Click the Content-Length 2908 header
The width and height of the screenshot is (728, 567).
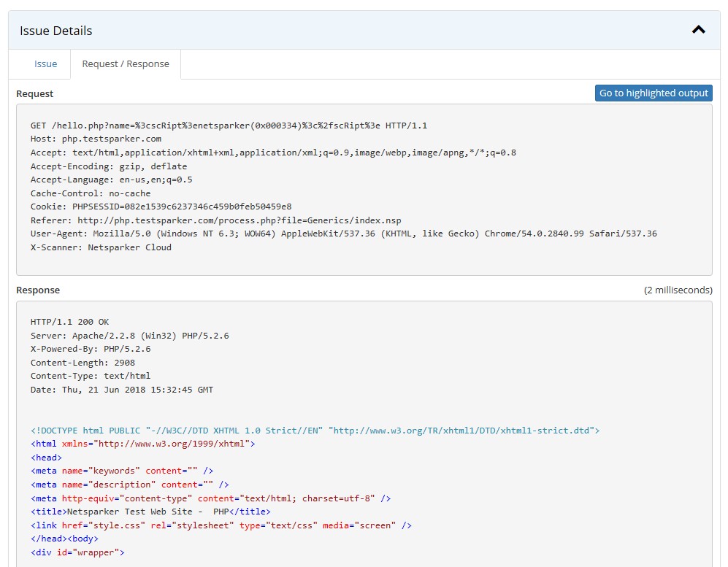pos(83,363)
